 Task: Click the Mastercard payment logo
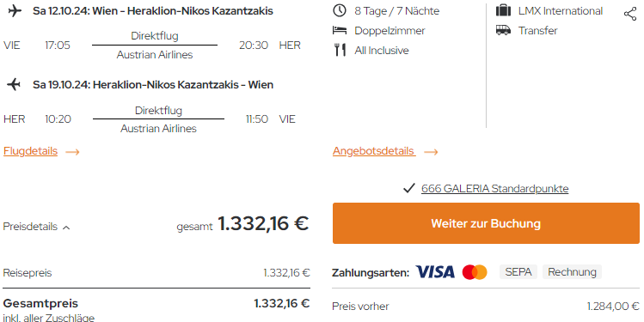click(x=475, y=272)
